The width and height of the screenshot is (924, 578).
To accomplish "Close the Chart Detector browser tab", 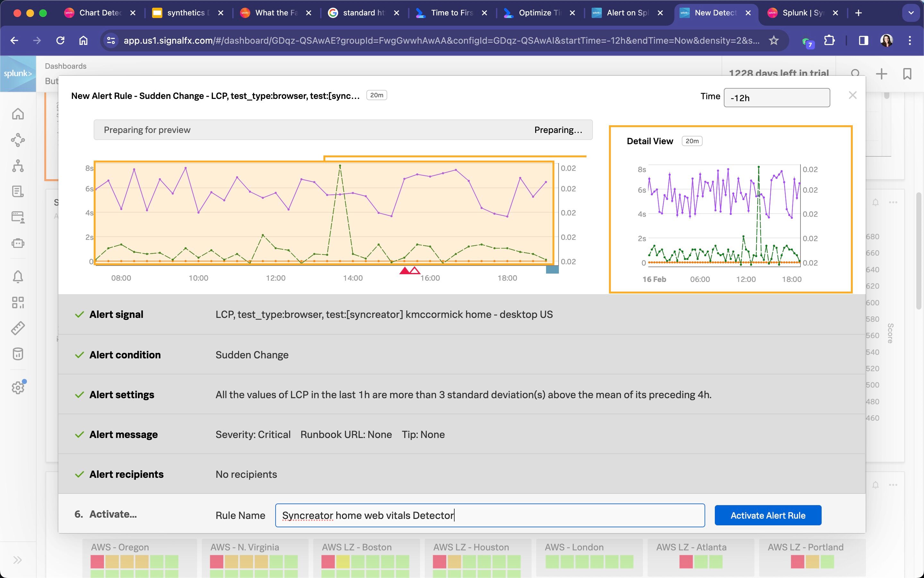I will click(x=133, y=13).
